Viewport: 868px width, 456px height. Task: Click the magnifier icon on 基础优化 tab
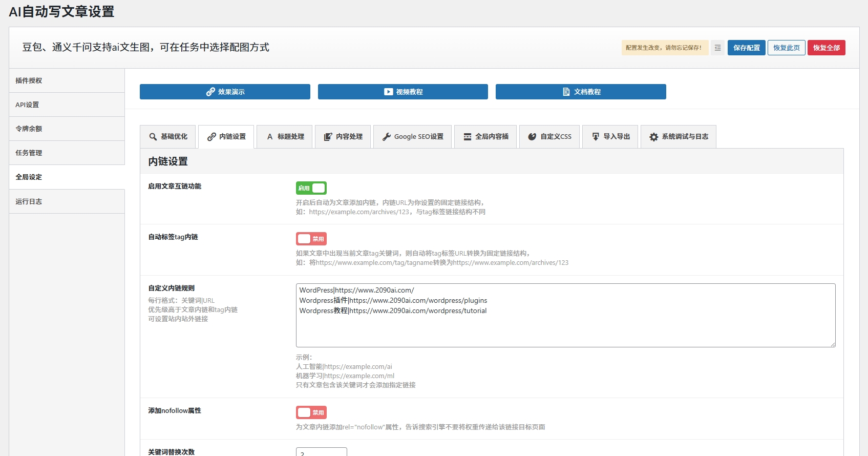click(x=153, y=137)
